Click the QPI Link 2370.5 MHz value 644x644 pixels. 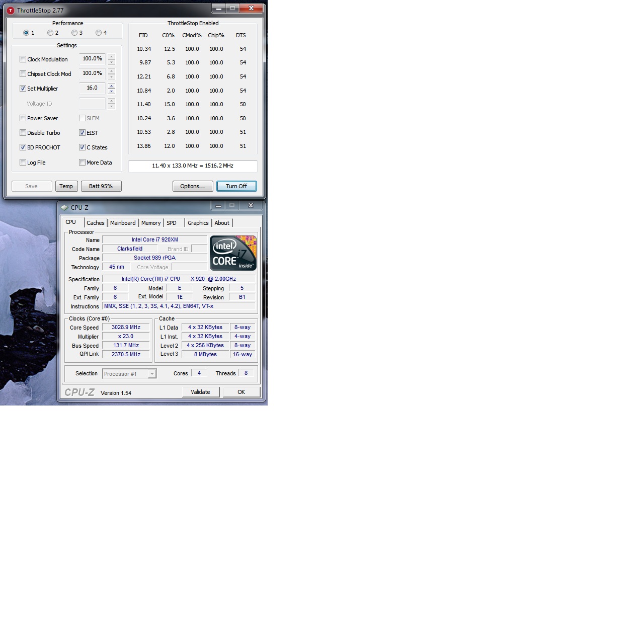[x=126, y=355]
